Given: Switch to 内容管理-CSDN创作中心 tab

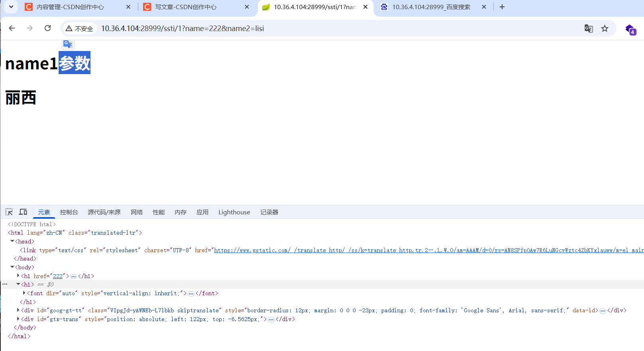Looking at the screenshot, I should click(70, 7).
